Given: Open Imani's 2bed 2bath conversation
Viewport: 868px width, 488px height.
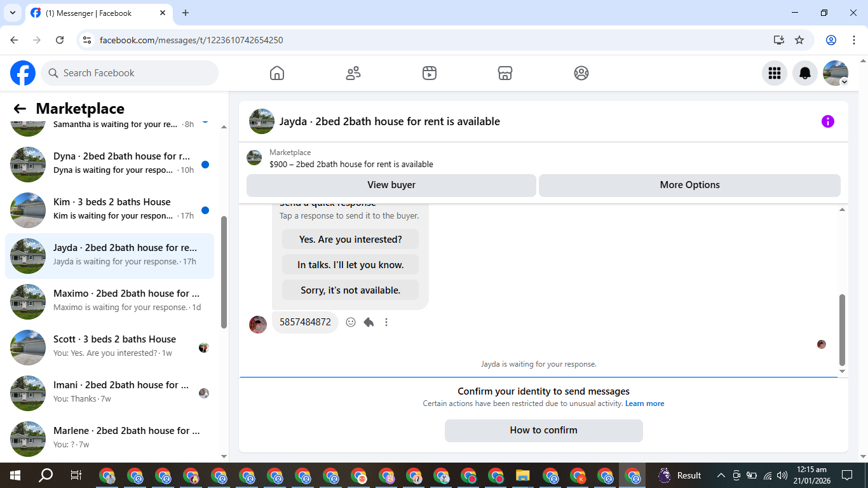Looking at the screenshot, I should [109, 393].
